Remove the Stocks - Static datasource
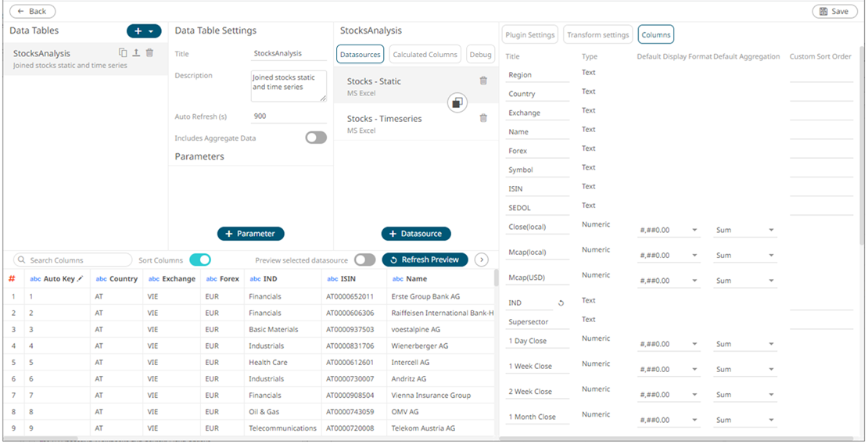This screenshot has width=868, height=444. pyautogui.click(x=483, y=81)
